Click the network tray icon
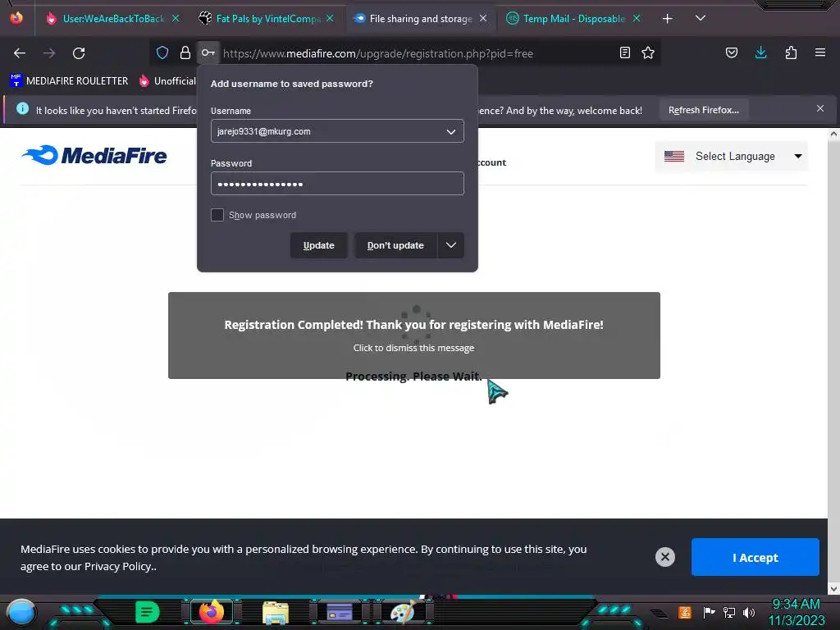The height and width of the screenshot is (630, 840). [729, 612]
